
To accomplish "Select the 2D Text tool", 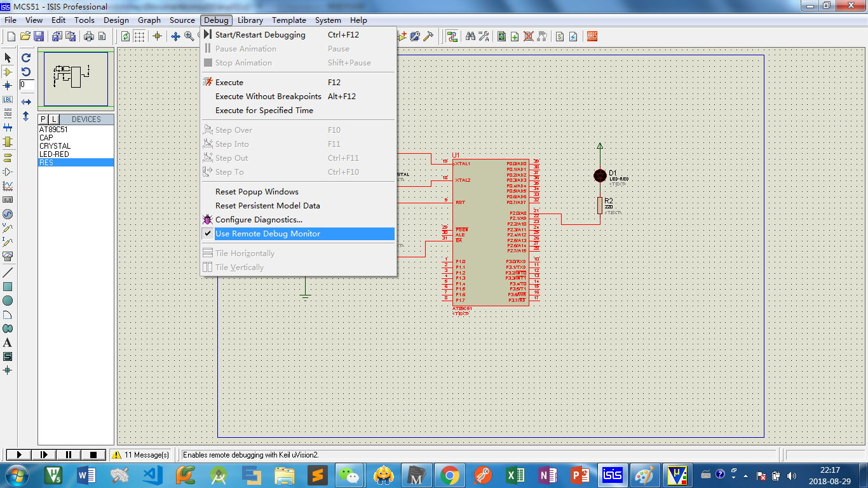I will tap(8, 342).
